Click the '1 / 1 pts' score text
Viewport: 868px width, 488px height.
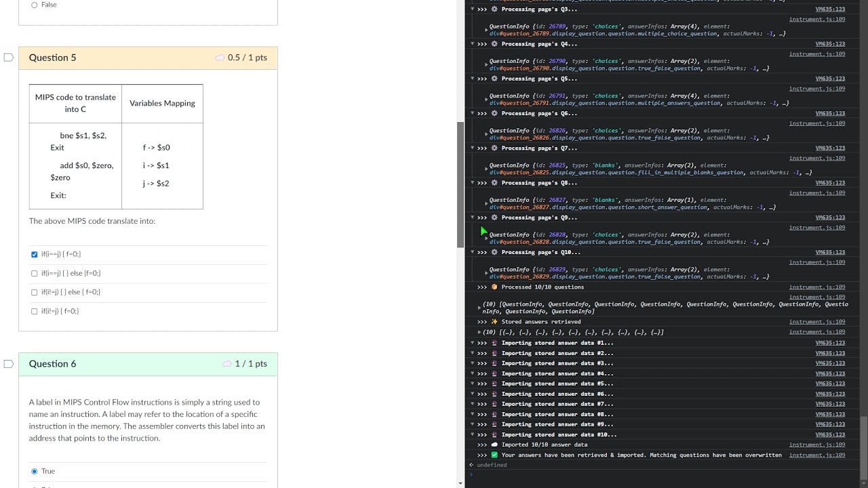click(251, 364)
